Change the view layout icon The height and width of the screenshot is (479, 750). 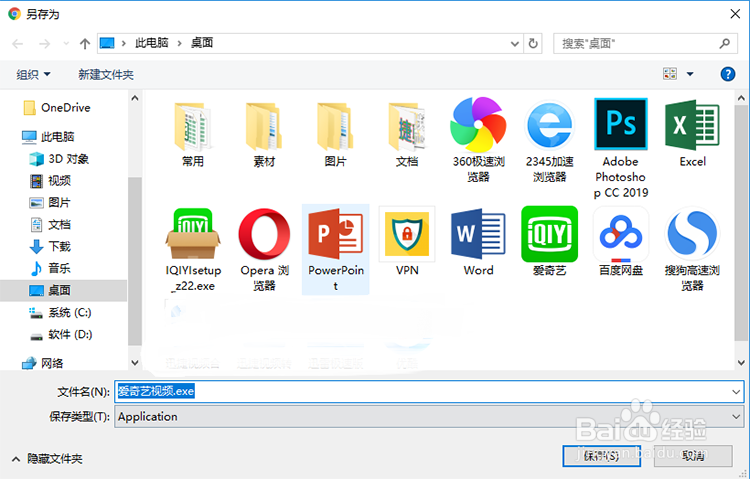point(670,74)
